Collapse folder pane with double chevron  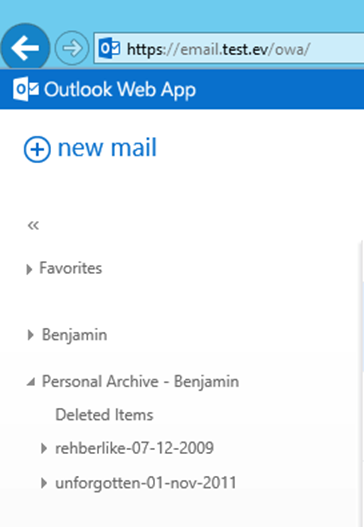pos(33,225)
